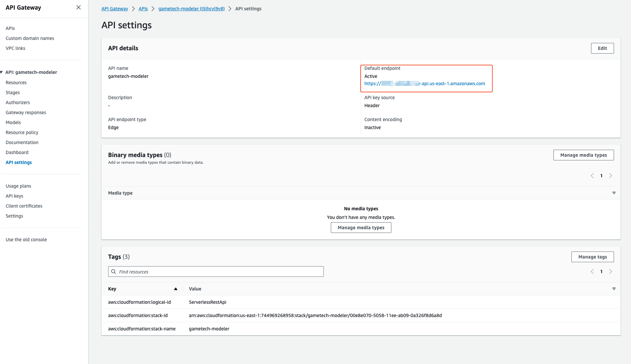Open Custom domain names in sidebar
The width and height of the screenshot is (631, 364).
[x=30, y=38]
